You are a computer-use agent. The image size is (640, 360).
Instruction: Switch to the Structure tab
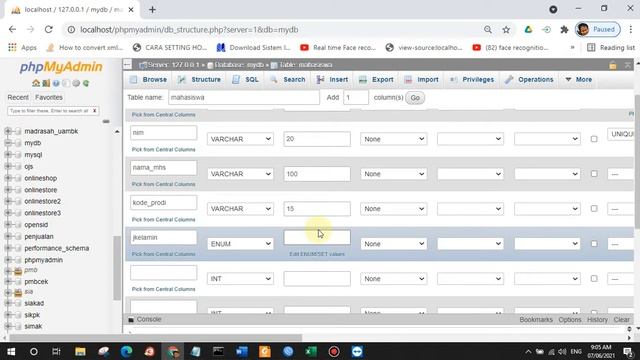pos(200,79)
